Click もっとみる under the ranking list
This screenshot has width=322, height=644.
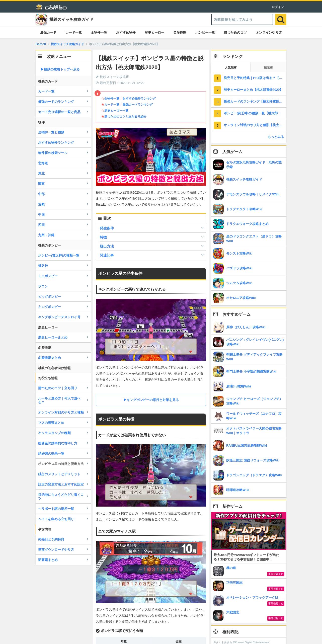tap(276, 137)
